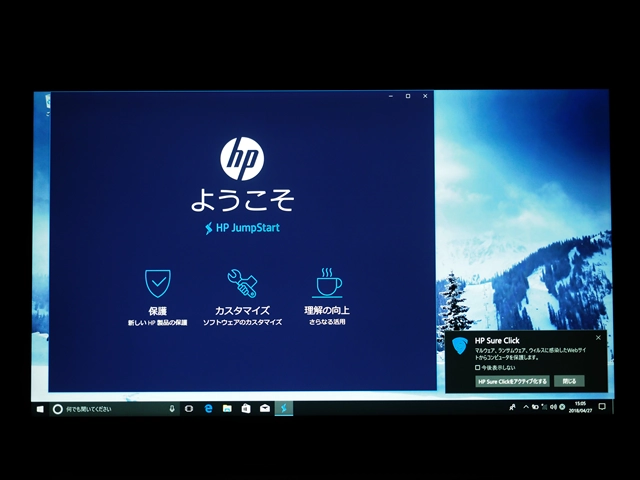
Task: Open the 理解の向上 coffee cup icon
Action: [327, 282]
